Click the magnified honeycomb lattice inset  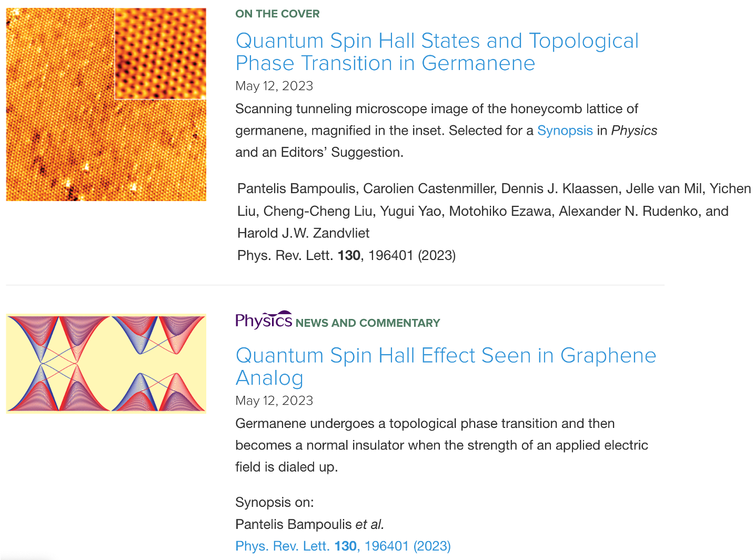point(160,54)
